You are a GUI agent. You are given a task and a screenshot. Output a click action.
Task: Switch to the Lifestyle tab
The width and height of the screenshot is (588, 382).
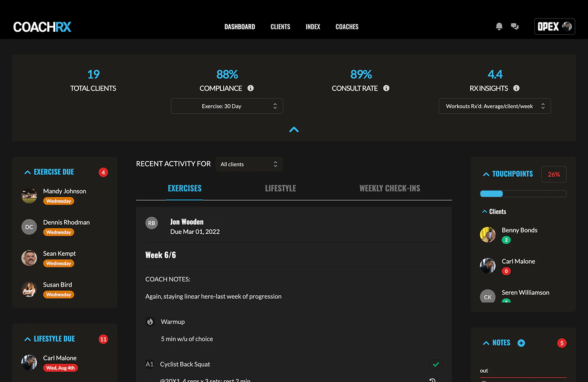(280, 188)
